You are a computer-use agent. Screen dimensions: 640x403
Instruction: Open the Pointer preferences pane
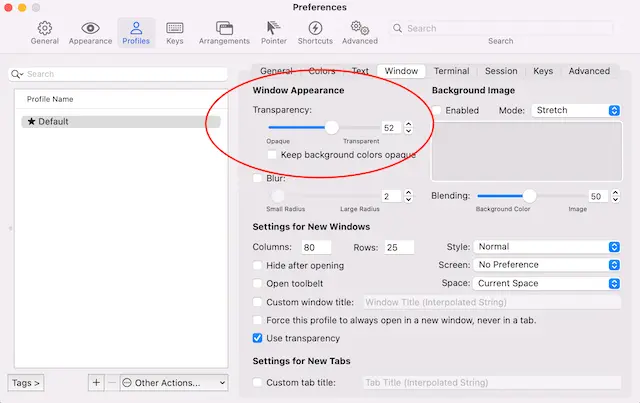click(273, 33)
